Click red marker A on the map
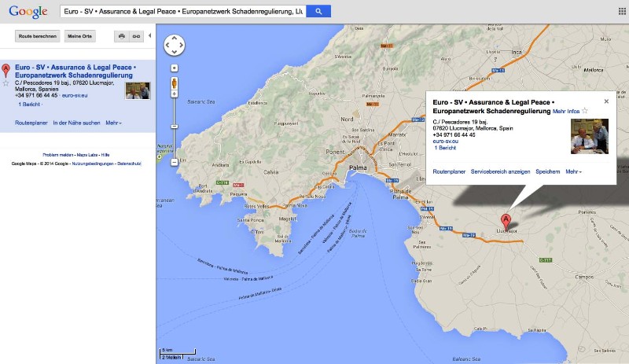The image size is (629, 364). pyautogui.click(x=506, y=221)
